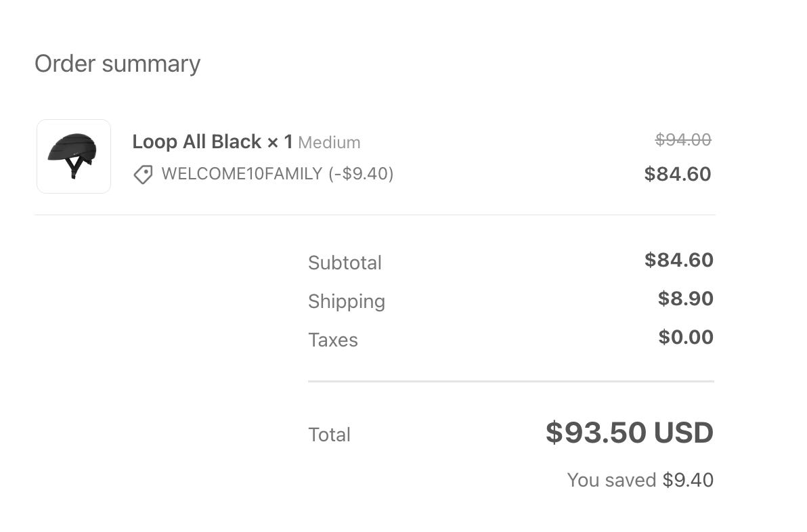This screenshot has width=807, height=532.
Task: Click the $93.50 total amount
Action: coord(596,433)
